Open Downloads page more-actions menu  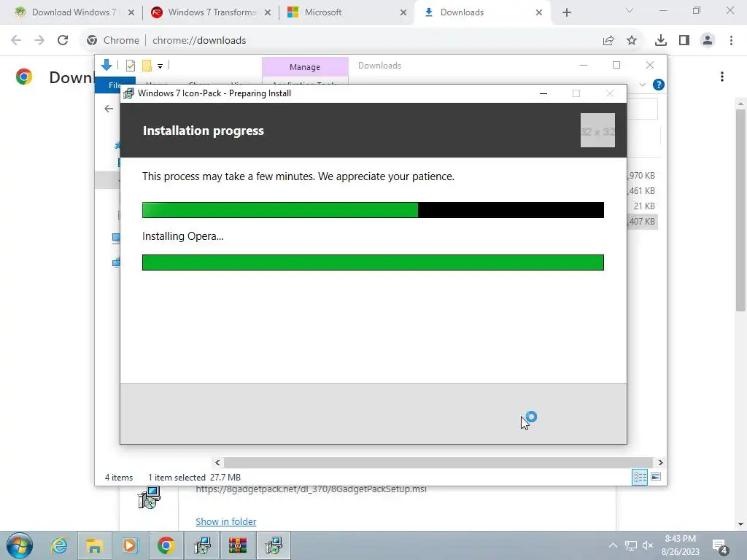722,77
